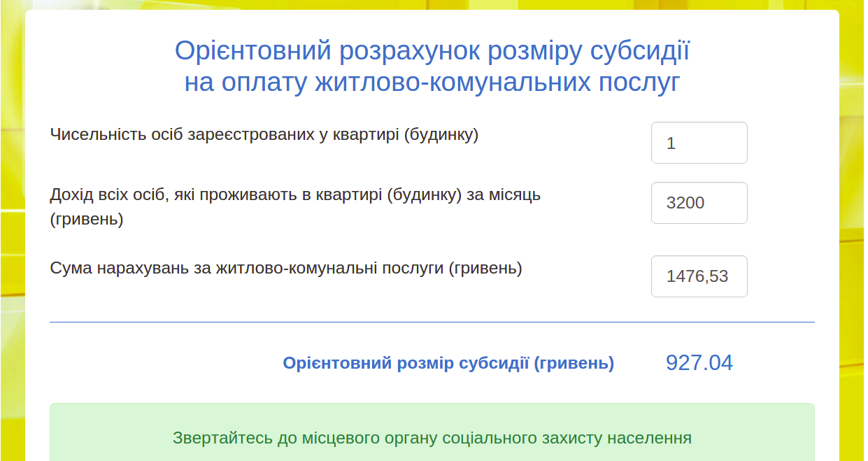Screen dimensions: 868x461
Task: Click heading line 'на оплату житлово-комунальних послуг'
Action: point(432,83)
